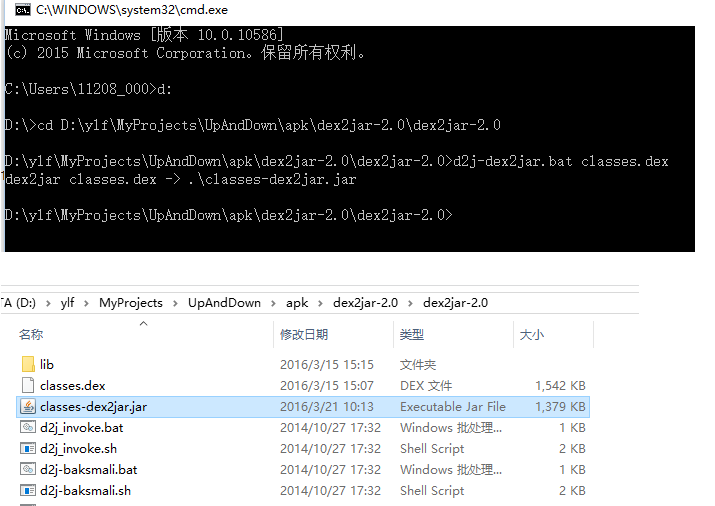Sort by 类型 column header
The height and width of the screenshot is (506, 715).
click(x=411, y=335)
